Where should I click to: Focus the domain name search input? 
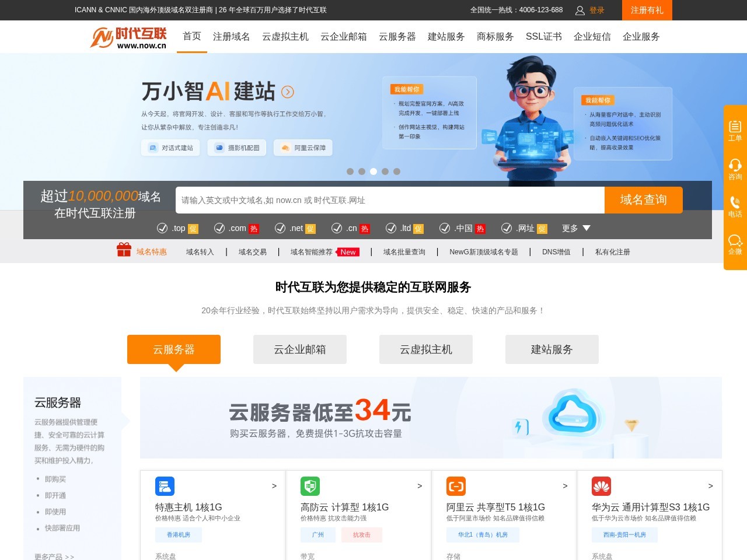coord(389,200)
